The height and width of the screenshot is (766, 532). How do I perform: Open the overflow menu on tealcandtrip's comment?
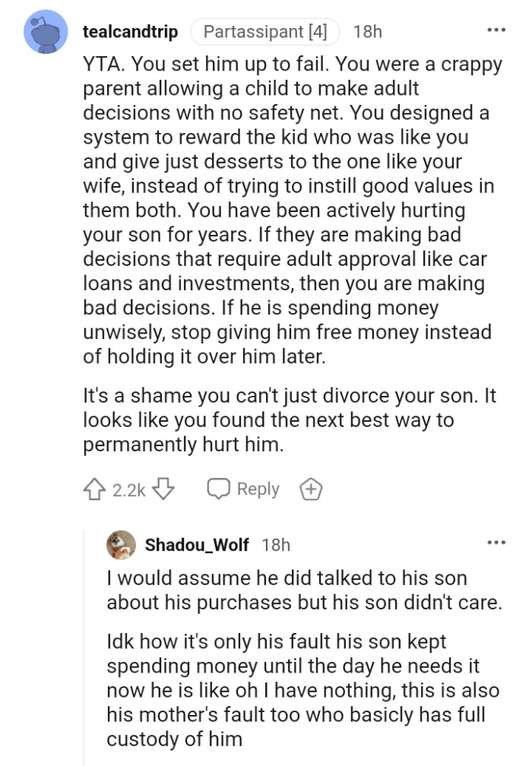point(496,29)
